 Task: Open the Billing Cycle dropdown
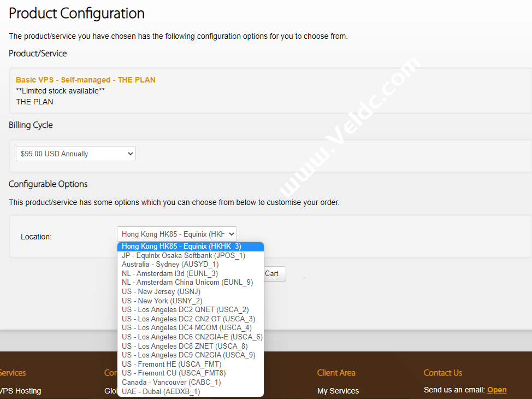(75, 154)
